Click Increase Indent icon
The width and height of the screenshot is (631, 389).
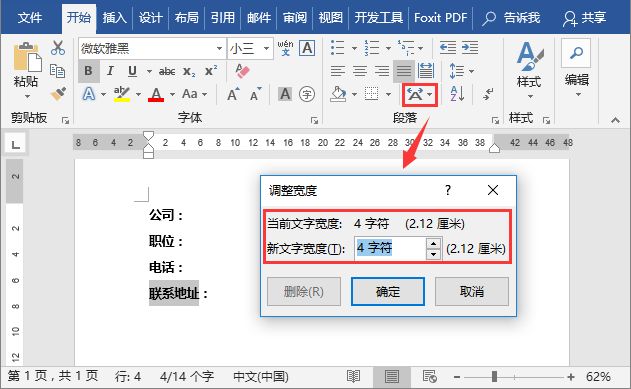[470, 47]
